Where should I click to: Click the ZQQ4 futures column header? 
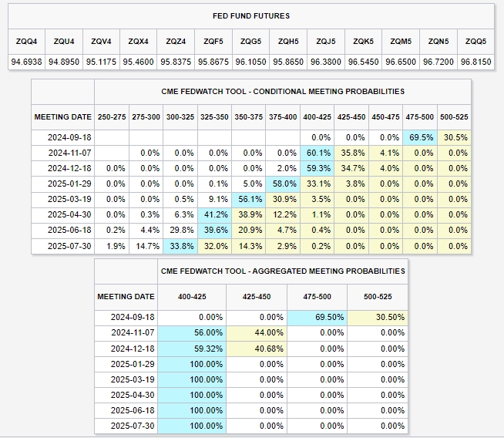(27, 42)
